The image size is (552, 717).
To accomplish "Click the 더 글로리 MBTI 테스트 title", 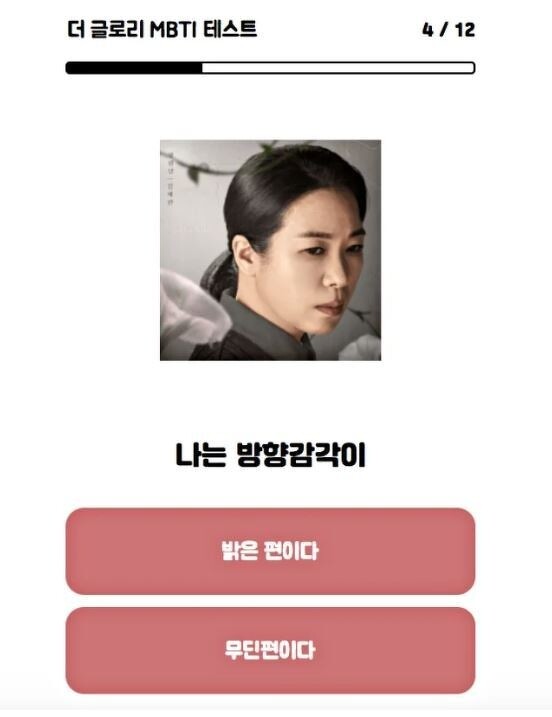I will [x=162, y=29].
